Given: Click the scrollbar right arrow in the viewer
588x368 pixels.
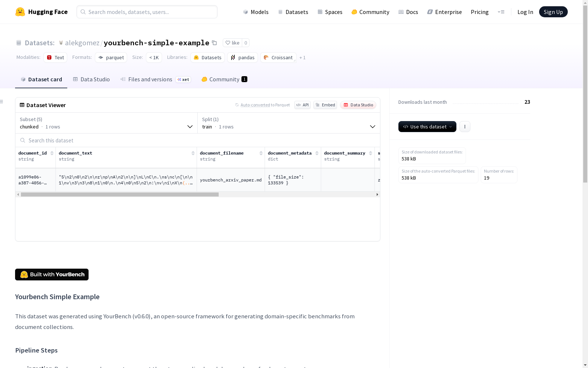Looking at the screenshot, I should (377, 194).
